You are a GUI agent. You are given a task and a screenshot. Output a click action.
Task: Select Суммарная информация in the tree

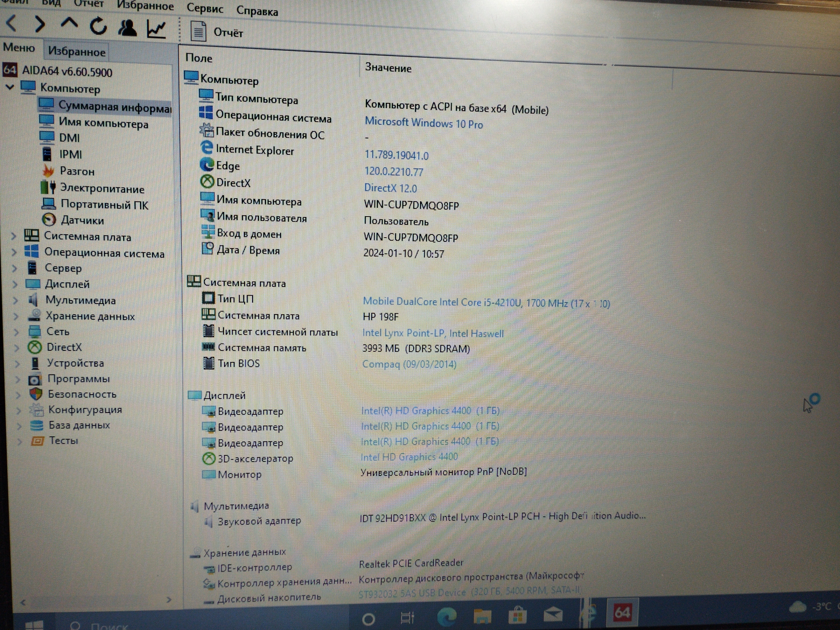[x=105, y=106]
